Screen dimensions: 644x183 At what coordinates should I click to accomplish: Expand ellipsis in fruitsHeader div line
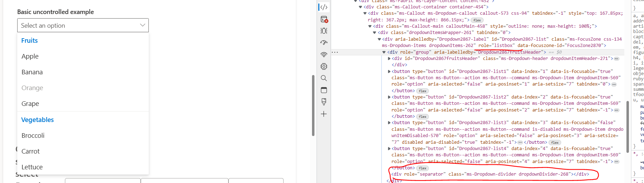pos(617,59)
